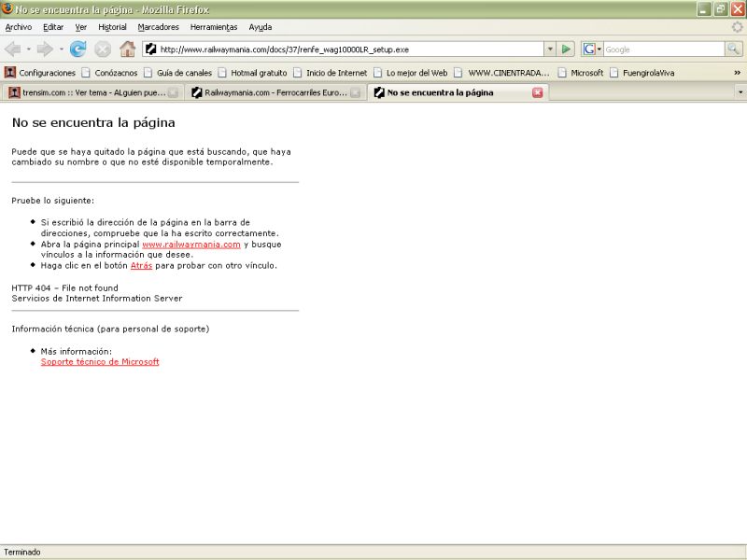Click the Forward navigation arrow
This screenshot has height=560, width=747.
(44, 49)
